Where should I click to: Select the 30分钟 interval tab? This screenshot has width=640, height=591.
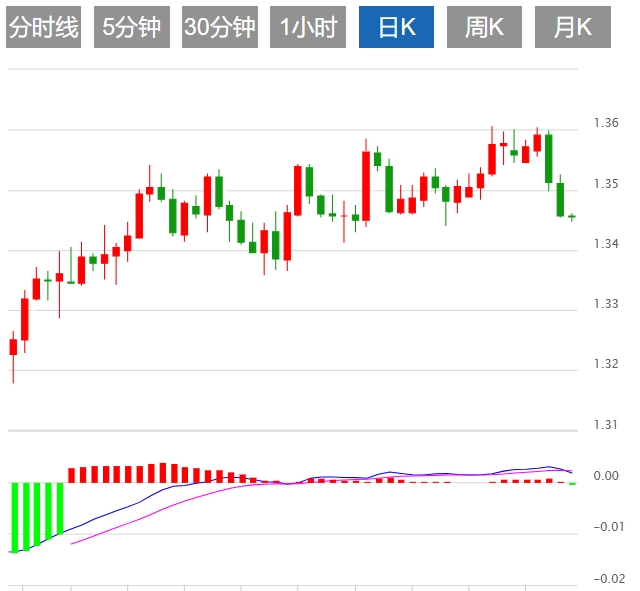click(x=220, y=27)
